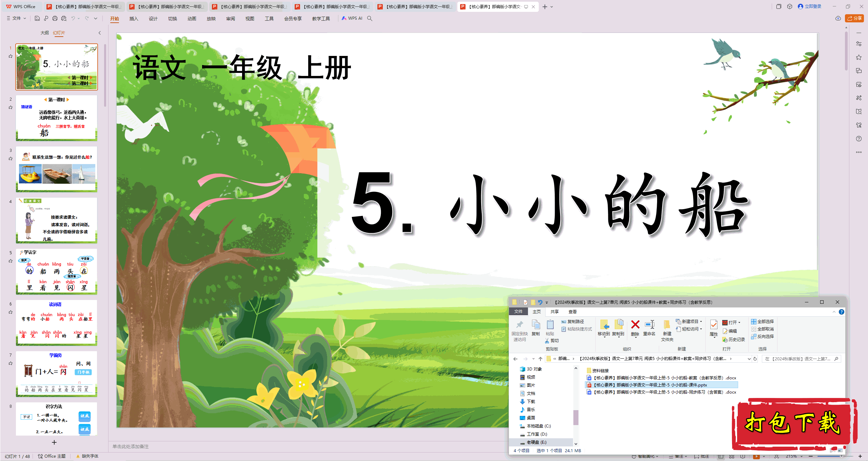This screenshot has width=868, height=461.
Task: Click 属性 properties icon in Explorer
Action: tap(714, 328)
